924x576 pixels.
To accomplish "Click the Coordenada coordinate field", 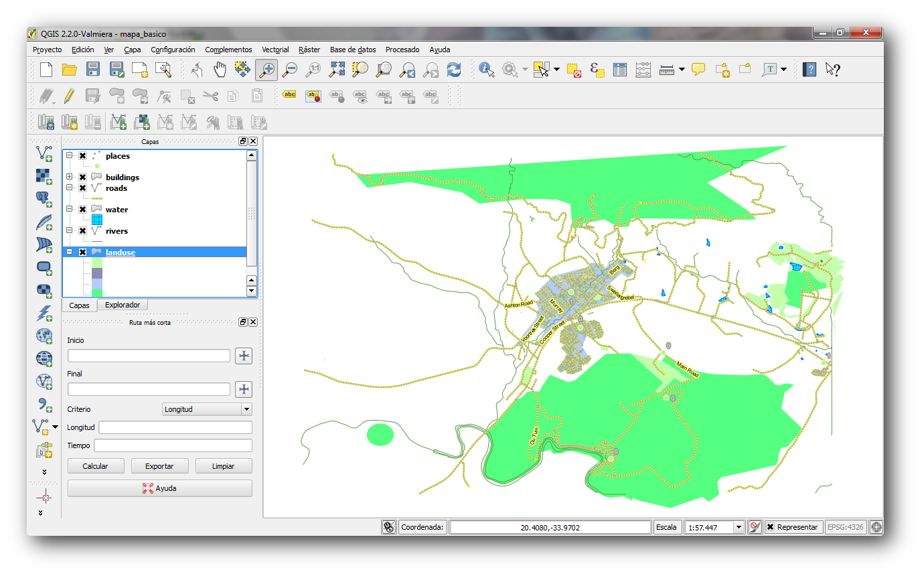I will 550,527.
